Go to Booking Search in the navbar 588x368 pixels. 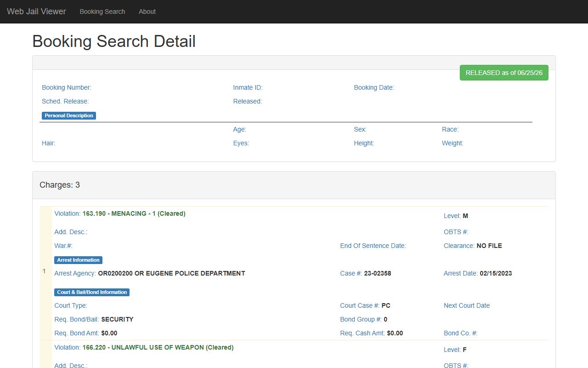pyautogui.click(x=102, y=11)
